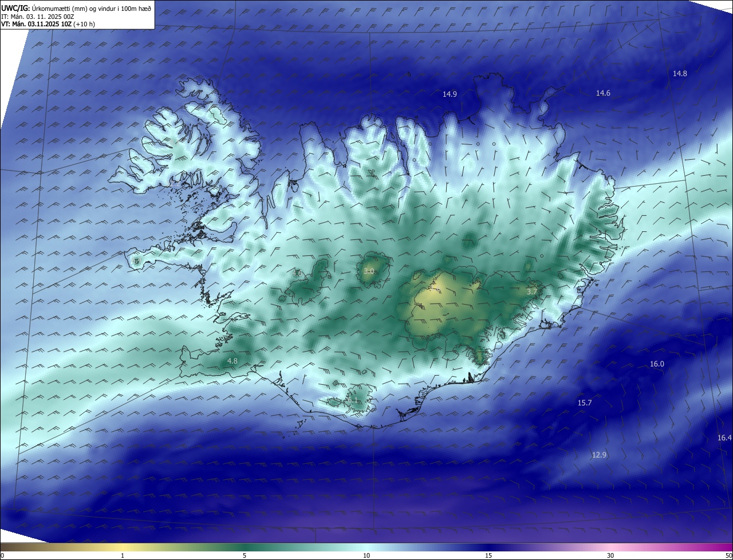
Task: Click the 14.8 value label
Action: [x=680, y=73]
